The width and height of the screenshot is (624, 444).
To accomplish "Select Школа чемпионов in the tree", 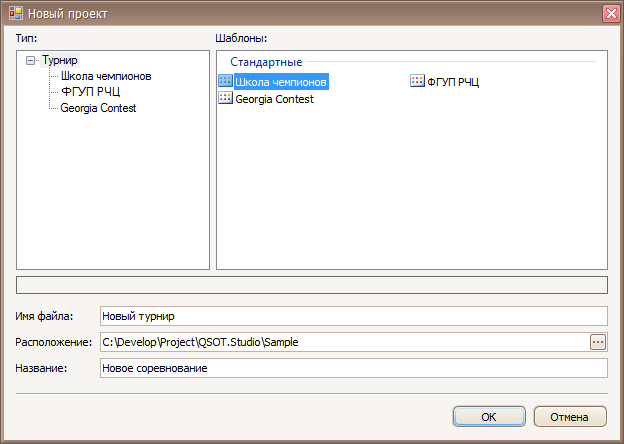I will coord(106,76).
